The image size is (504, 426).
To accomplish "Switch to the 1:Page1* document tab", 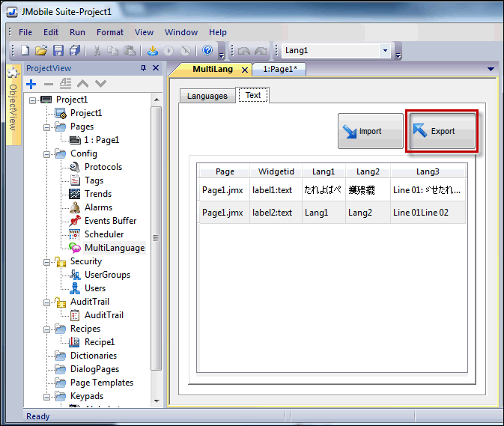I will 279,69.
